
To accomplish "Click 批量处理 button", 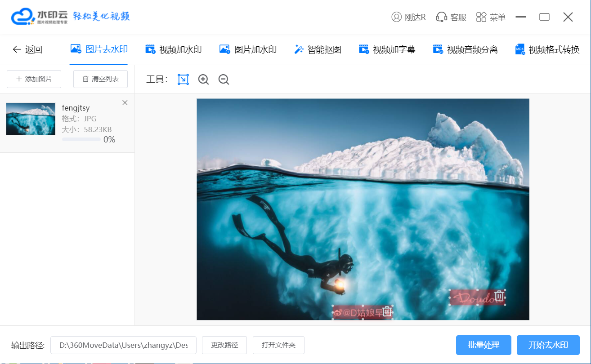I will (484, 345).
